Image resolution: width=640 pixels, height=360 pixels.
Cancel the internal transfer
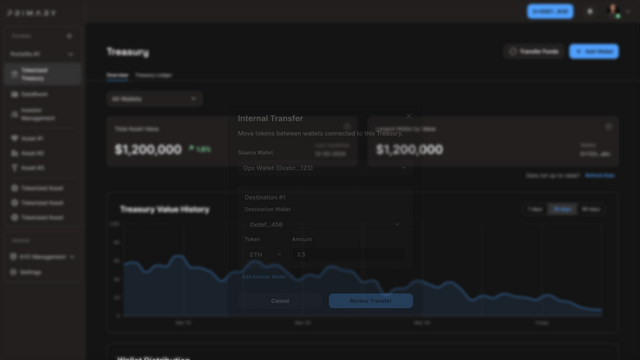tap(280, 301)
